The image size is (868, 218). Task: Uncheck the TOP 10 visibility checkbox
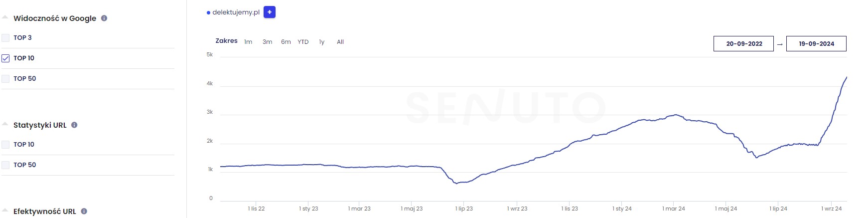pyautogui.click(x=6, y=58)
